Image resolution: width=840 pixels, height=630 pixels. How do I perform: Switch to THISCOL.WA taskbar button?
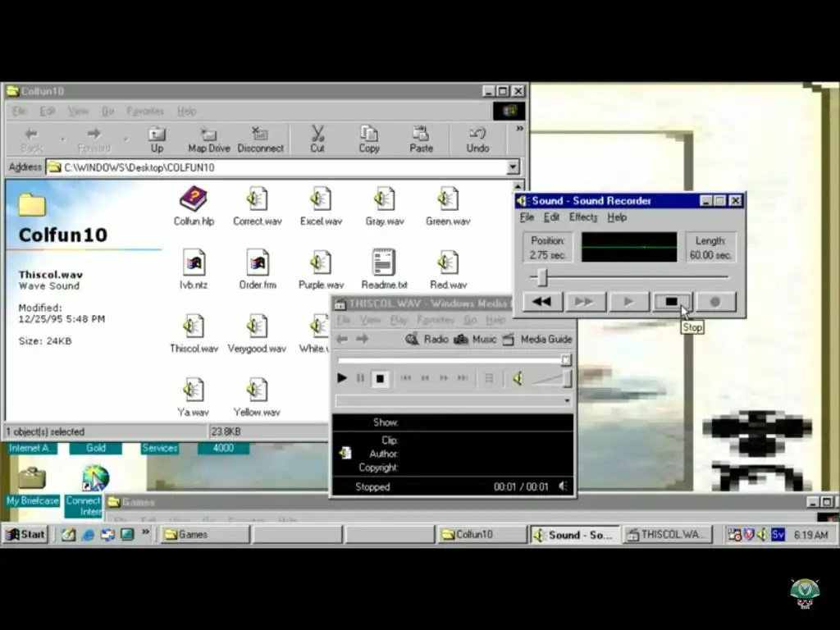click(668, 534)
